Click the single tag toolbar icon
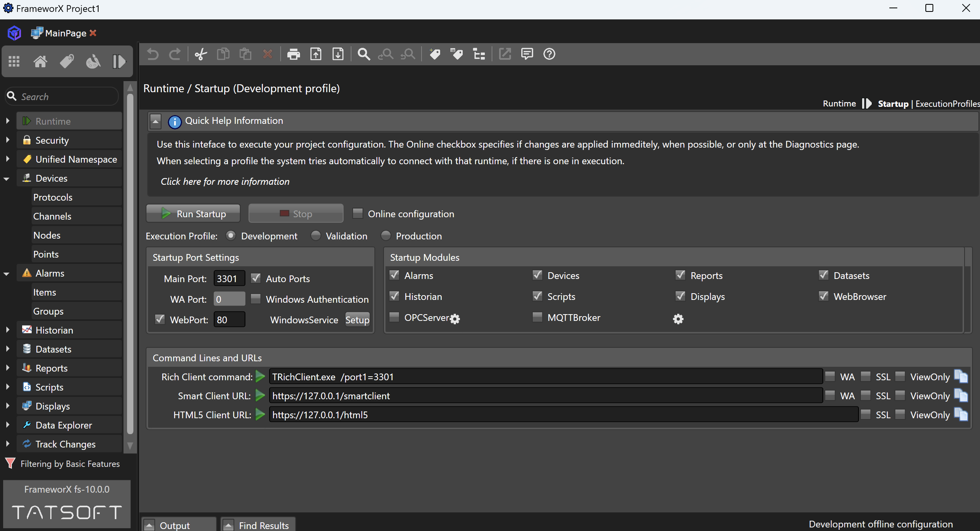The height and width of the screenshot is (531, 980). coord(435,54)
